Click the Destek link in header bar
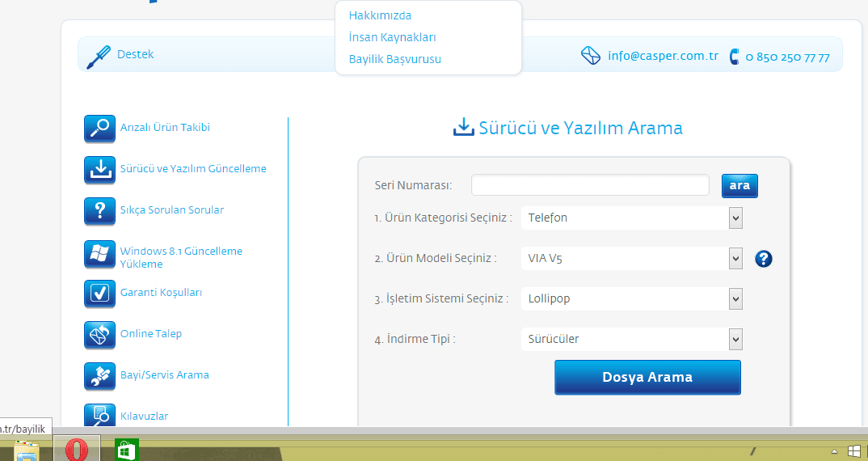 point(135,54)
